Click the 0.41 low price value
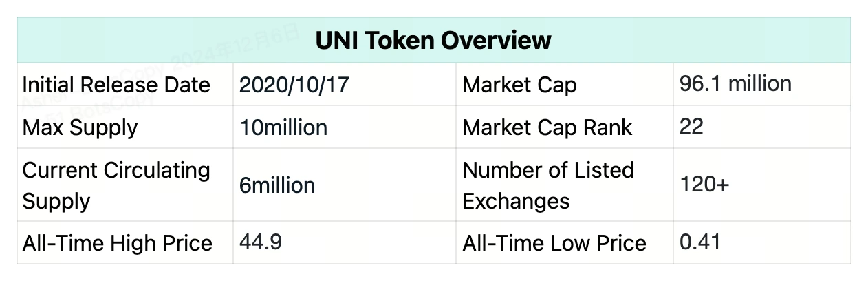Viewport: 868px width, 281px height. tap(699, 242)
